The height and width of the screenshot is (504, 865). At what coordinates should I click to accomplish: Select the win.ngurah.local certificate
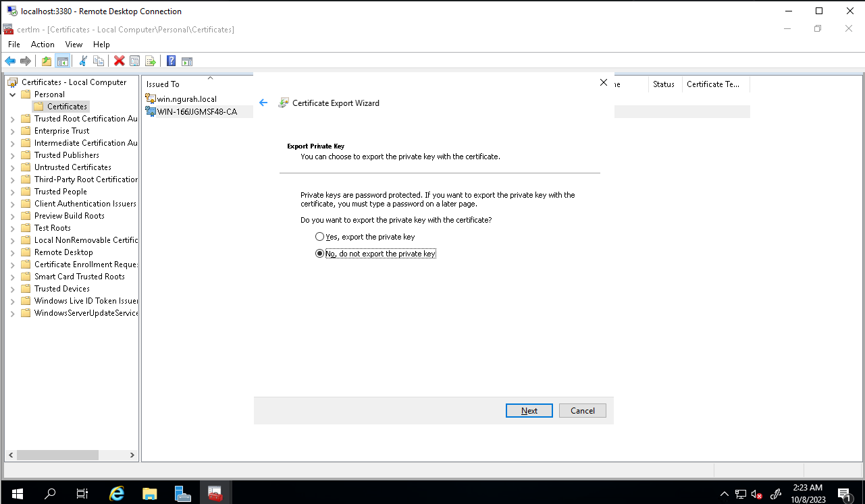186,99
